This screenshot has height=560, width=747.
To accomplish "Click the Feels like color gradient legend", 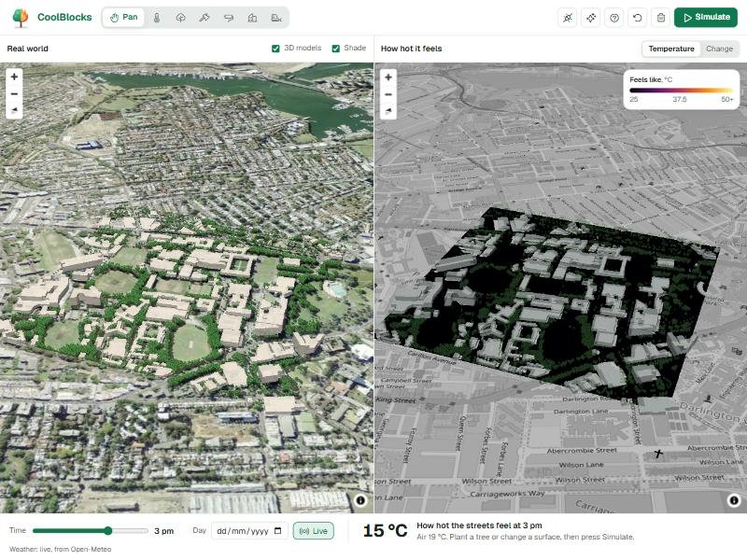I will 682,90.
